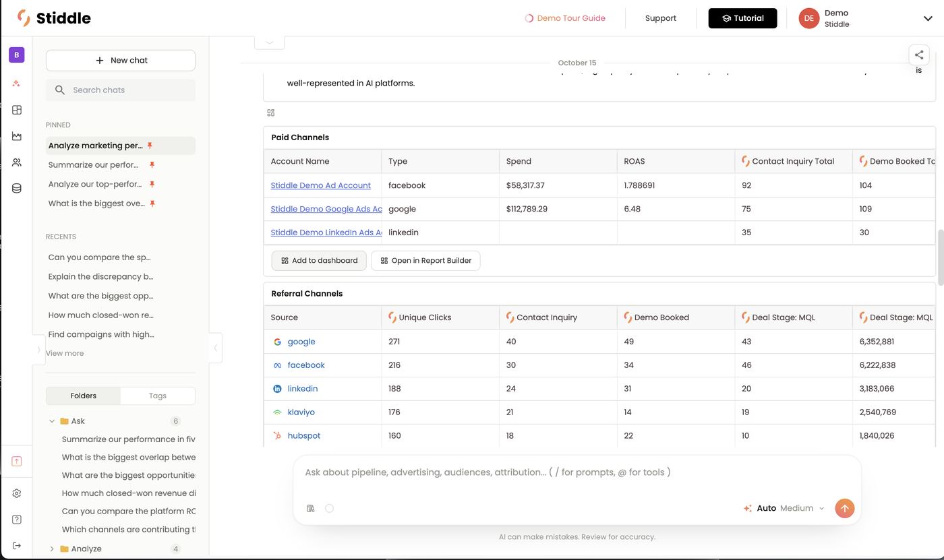Open the dashboard grid icon in the sidebar

tap(17, 110)
